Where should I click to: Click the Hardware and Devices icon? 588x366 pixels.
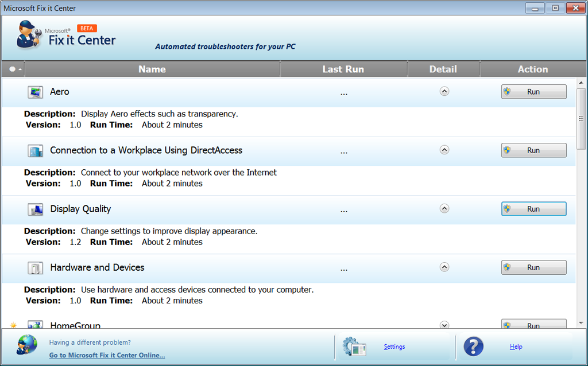coord(35,268)
